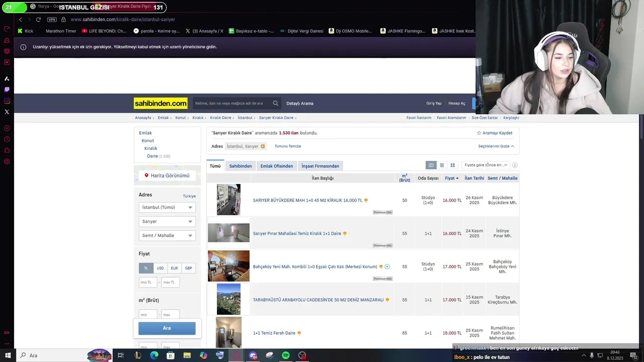Select USD currency toggle
The width and height of the screenshot is (644, 362).
point(160,268)
